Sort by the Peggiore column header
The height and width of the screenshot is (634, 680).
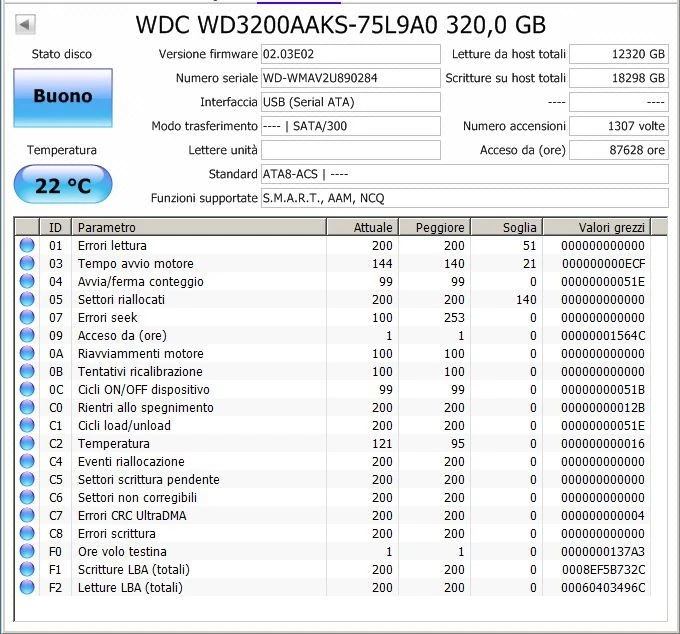pyautogui.click(x=435, y=227)
